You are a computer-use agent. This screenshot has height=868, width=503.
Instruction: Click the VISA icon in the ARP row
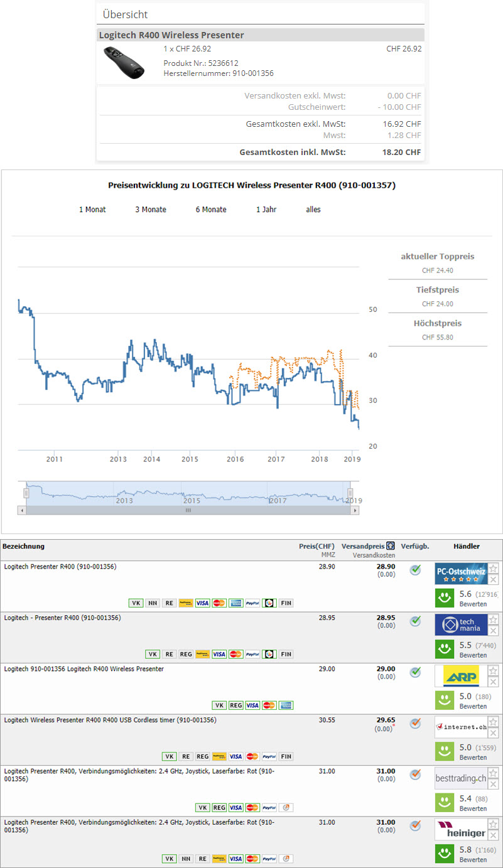pyautogui.click(x=252, y=705)
